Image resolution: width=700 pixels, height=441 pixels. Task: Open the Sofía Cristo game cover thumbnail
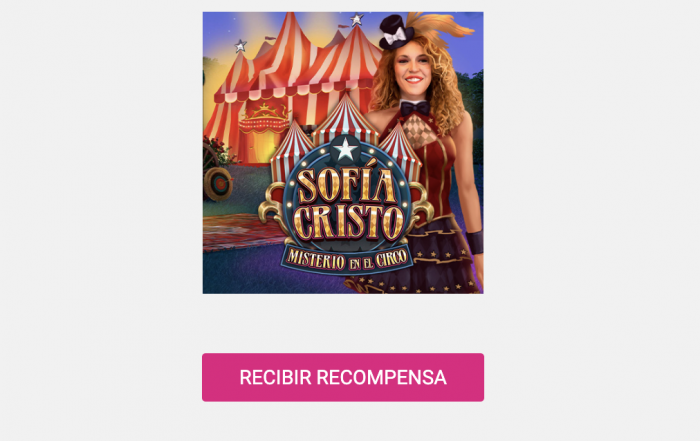click(x=343, y=153)
